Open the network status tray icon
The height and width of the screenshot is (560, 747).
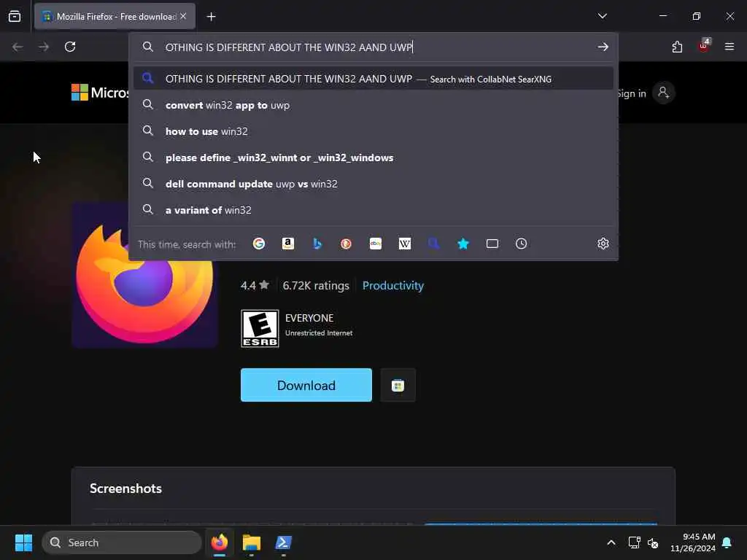[x=634, y=542]
